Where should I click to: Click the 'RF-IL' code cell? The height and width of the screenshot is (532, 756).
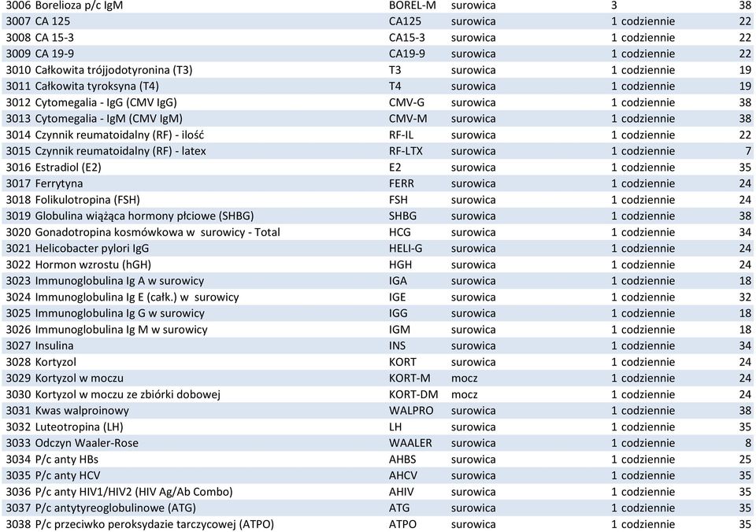click(401, 135)
